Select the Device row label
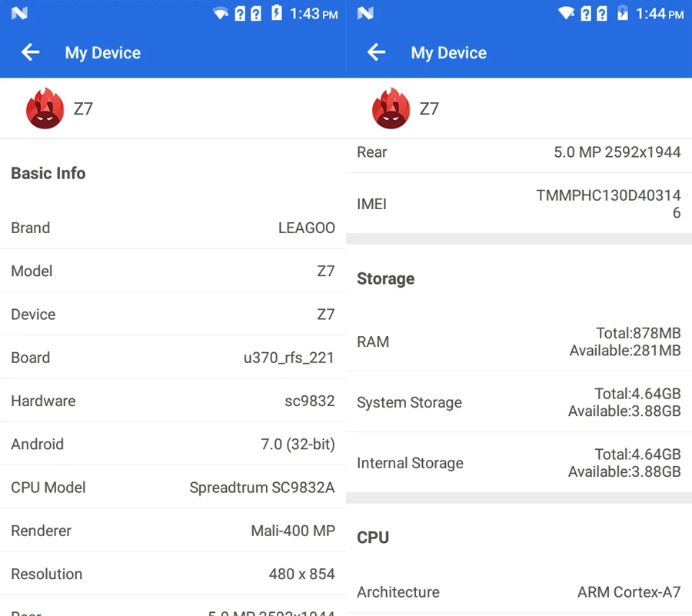The image size is (692, 616). 33,315
